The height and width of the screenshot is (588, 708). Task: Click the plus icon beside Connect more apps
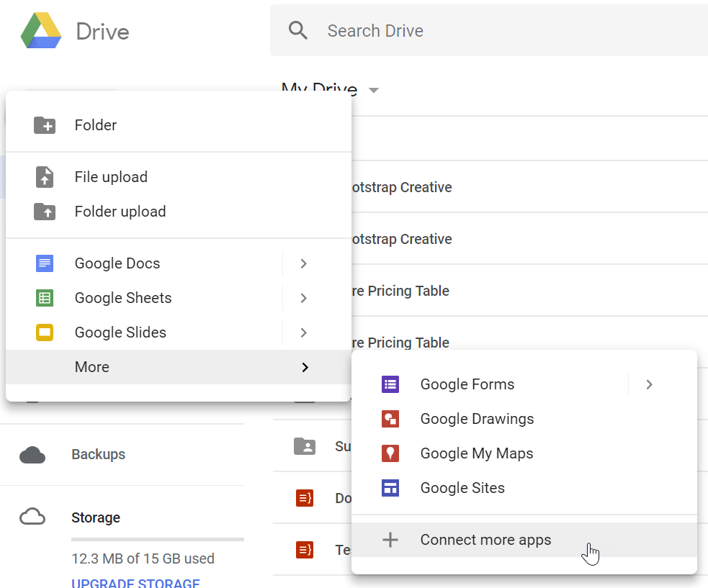pyautogui.click(x=390, y=540)
